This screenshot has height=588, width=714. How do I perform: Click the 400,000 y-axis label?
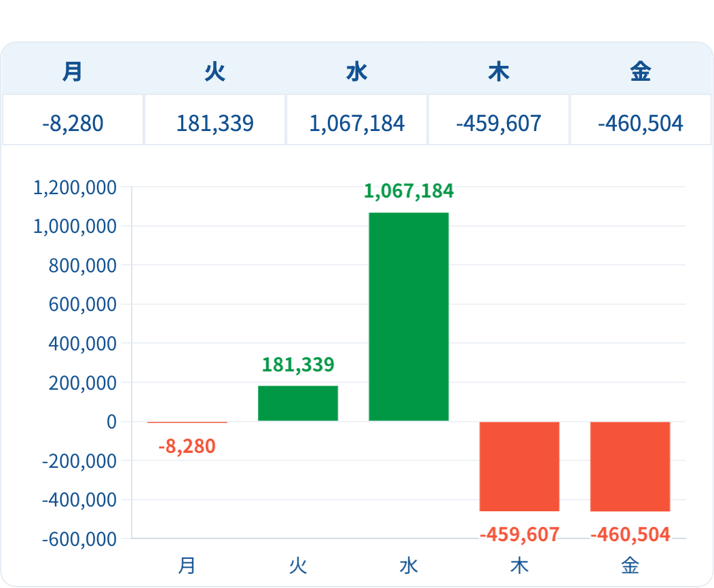coord(82,344)
